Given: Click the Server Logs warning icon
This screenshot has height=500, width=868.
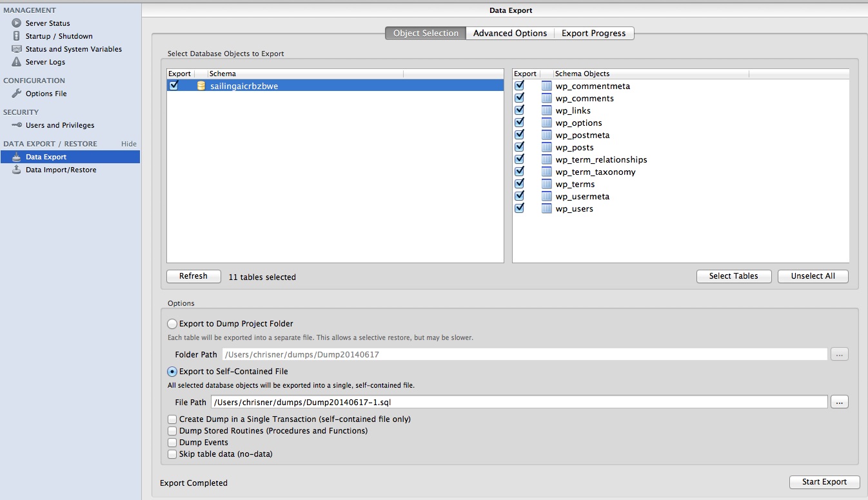Looking at the screenshot, I should click(17, 62).
